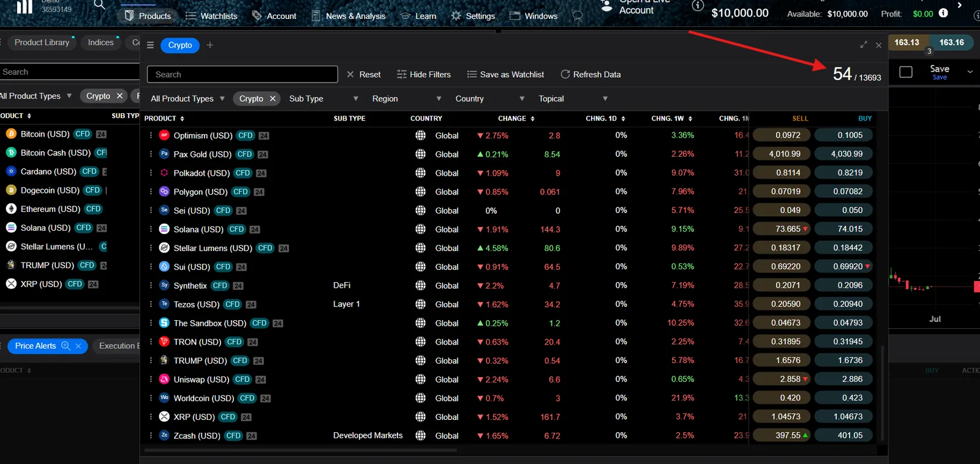Click the chat bubble icon in top bar
Viewport: 980px width, 464px height.
click(x=577, y=16)
